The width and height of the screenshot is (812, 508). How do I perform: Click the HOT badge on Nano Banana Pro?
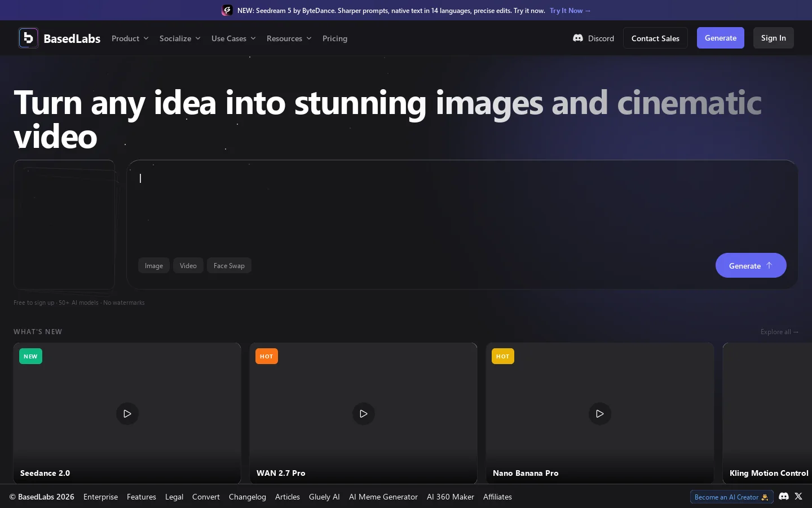coord(503,356)
